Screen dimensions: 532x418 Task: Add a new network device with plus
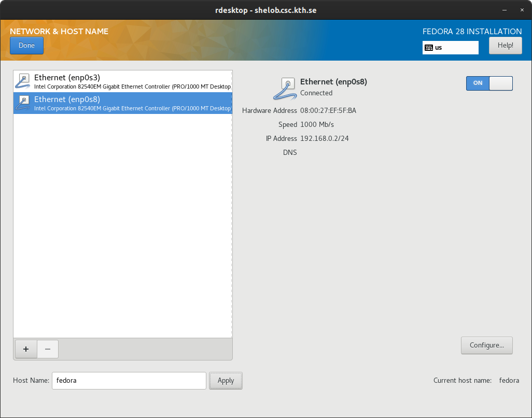[26, 349]
